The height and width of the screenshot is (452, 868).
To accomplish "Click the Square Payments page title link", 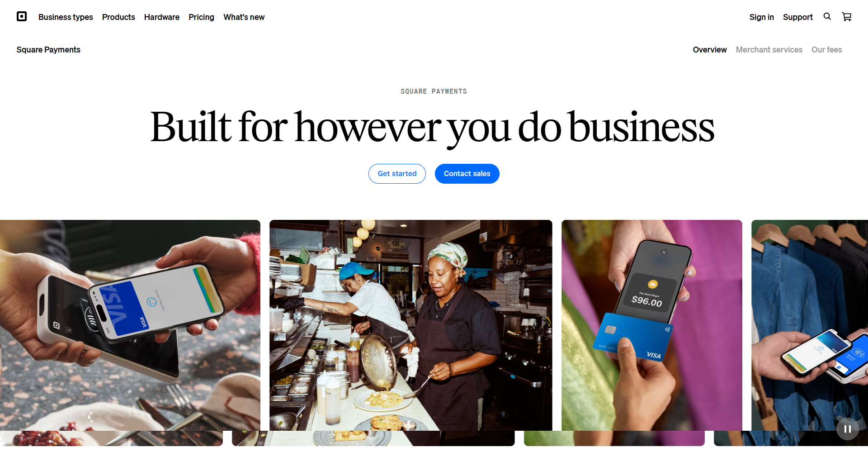I will [48, 50].
